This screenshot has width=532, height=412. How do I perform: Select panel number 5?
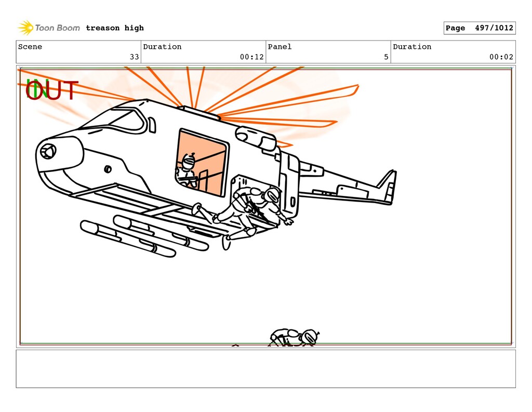[386, 57]
